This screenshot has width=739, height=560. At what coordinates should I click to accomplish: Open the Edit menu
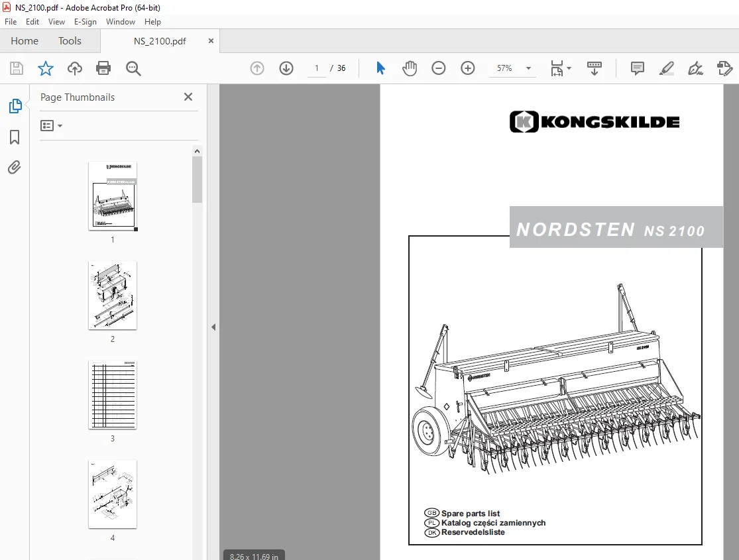point(32,22)
